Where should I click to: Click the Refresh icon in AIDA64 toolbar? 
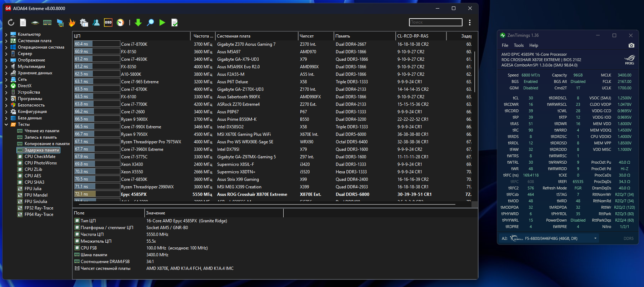coord(11,23)
